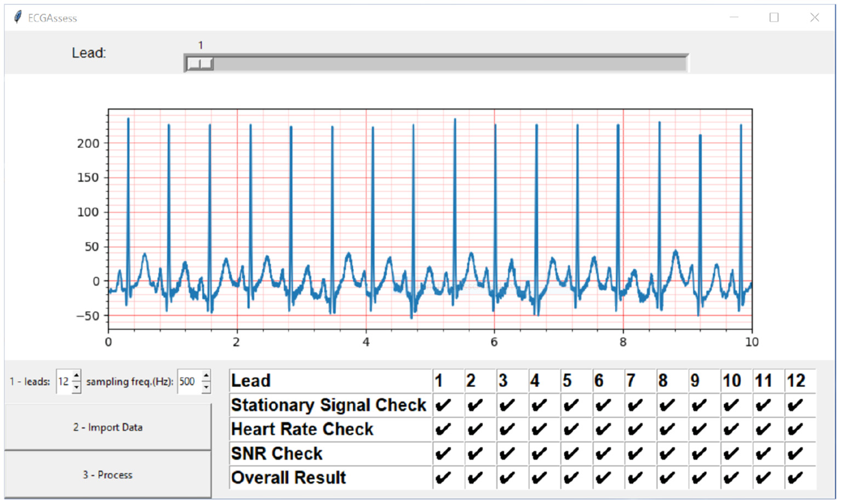The image size is (841, 504).
Task: Click the Heart Rate Check mark for lead 2
Action: point(475,429)
